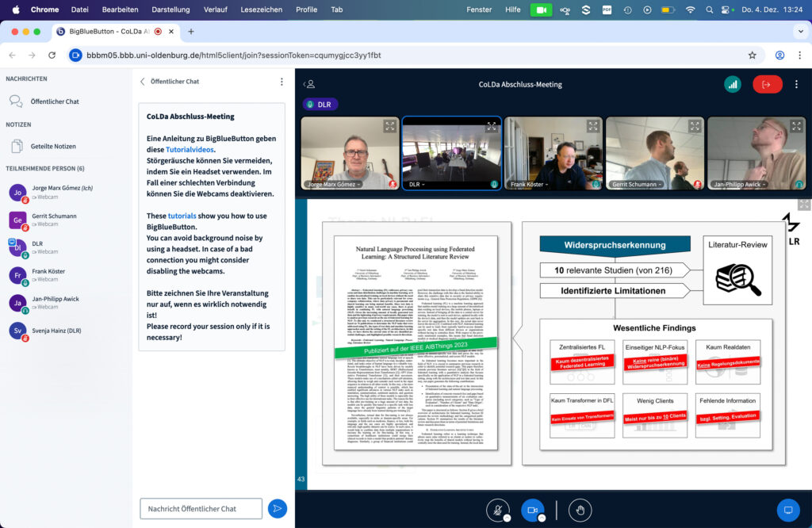Open the user list toggle icon

(x=310, y=84)
